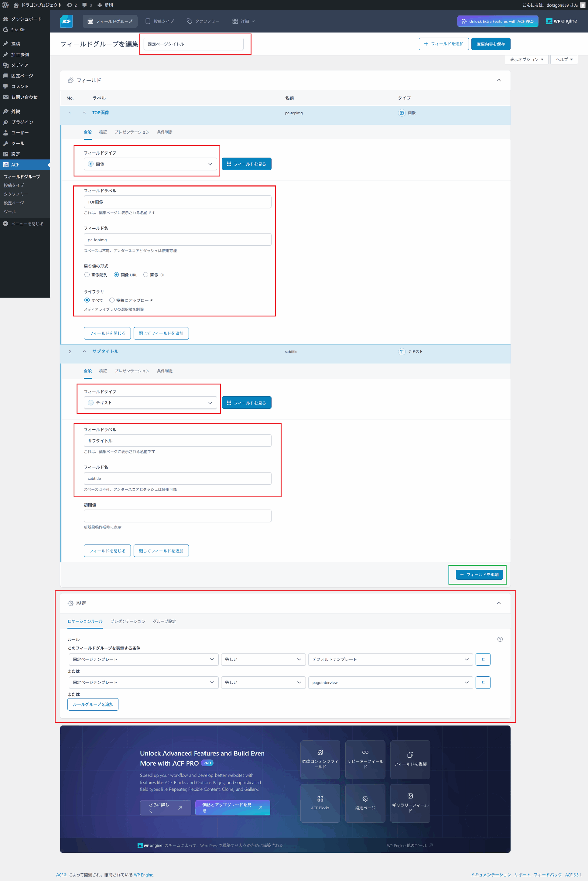This screenshot has height=881, width=588.
Task: Open Site Kit in the sidebar
Action: click(18, 30)
